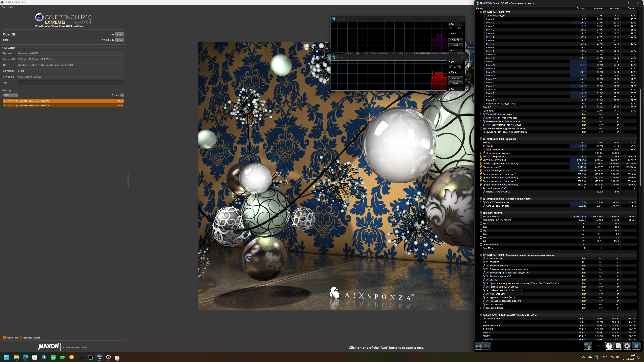Image resolution: width=644 pixels, height=362 pixels.
Task: Click the Info input field
Action: click(70, 83)
